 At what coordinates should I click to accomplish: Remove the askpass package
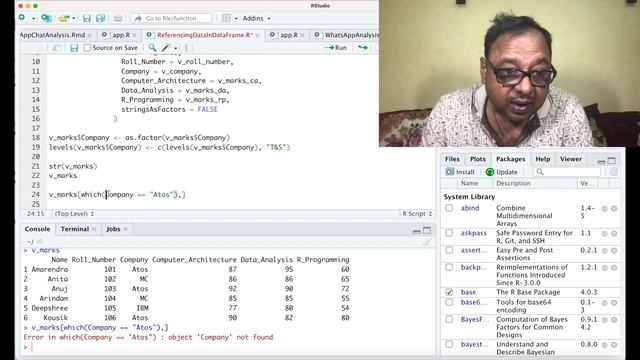click(614, 233)
